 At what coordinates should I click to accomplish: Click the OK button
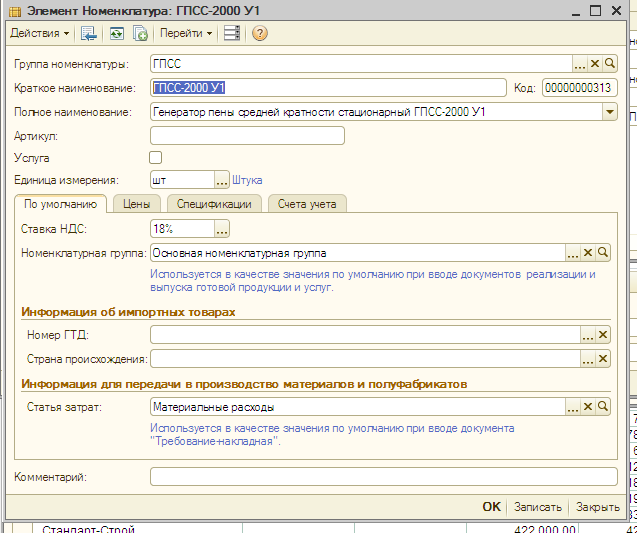click(492, 507)
